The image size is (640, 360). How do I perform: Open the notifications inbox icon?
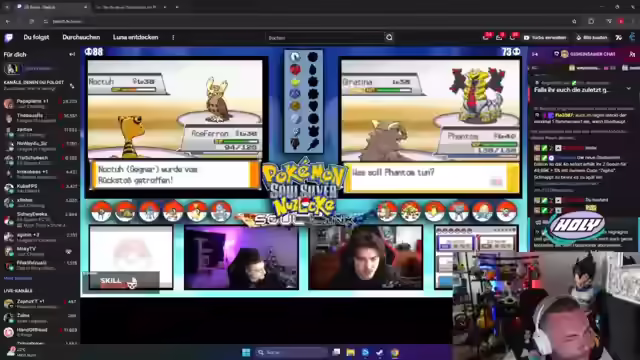click(x=499, y=38)
